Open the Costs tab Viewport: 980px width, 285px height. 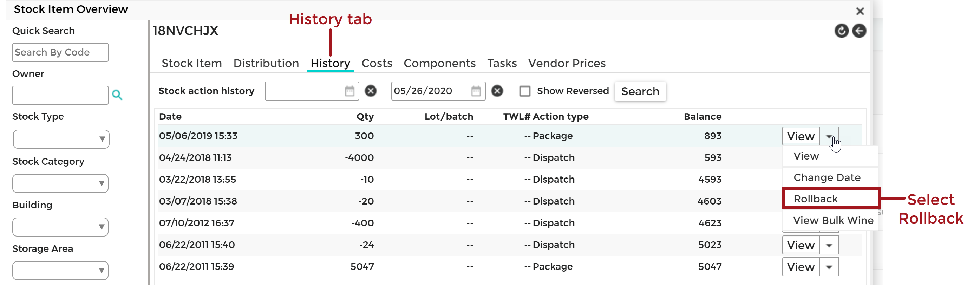pos(377,63)
